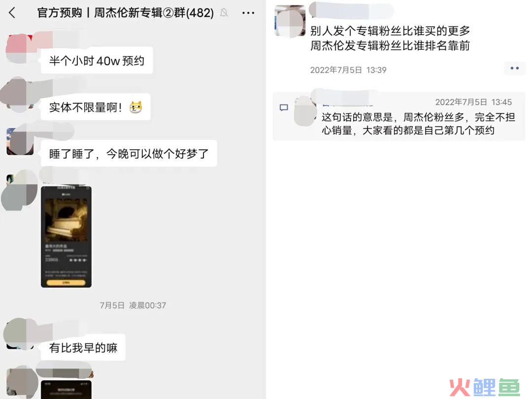The image size is (532, 399).
Task: Tap avatar of the 别人发个专辑 post author
Action: tap(290, 21)
